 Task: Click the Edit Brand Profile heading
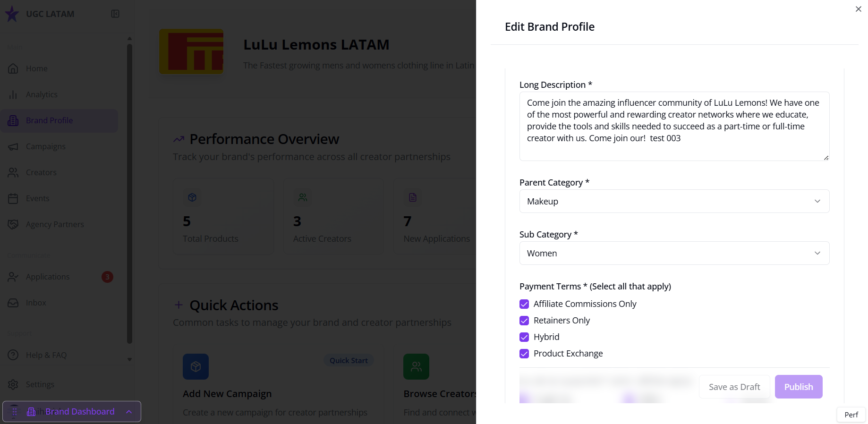pyautogui.click(x=550, y=27)
